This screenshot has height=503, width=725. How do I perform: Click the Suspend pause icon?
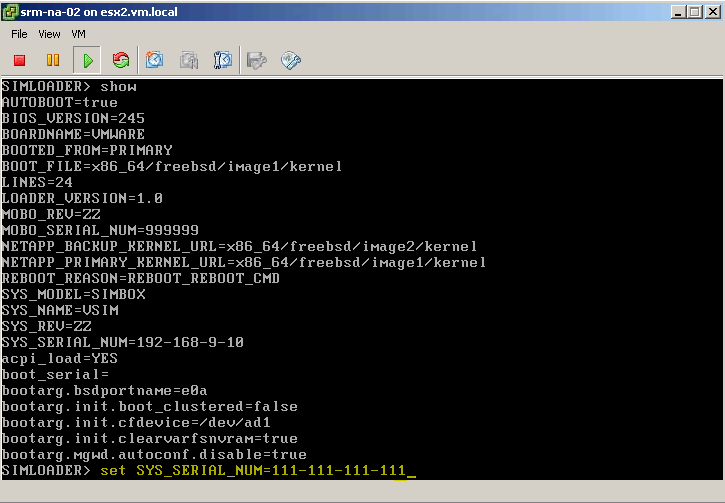pos(53,60)
